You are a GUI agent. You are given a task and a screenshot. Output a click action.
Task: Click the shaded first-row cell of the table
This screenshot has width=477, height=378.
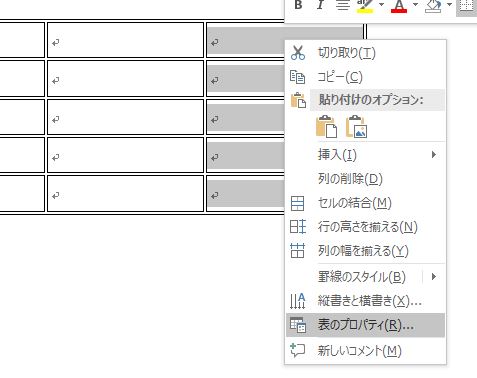point(246,40)
